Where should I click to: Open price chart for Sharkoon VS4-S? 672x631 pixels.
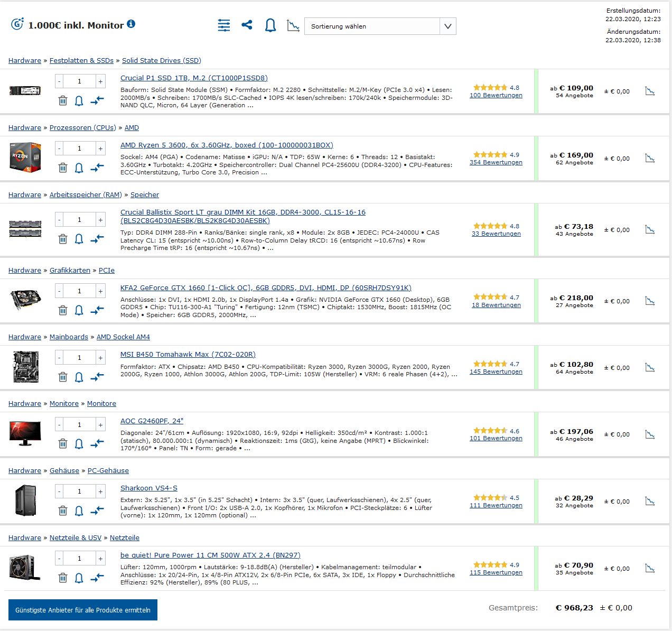tap(650, 501)
